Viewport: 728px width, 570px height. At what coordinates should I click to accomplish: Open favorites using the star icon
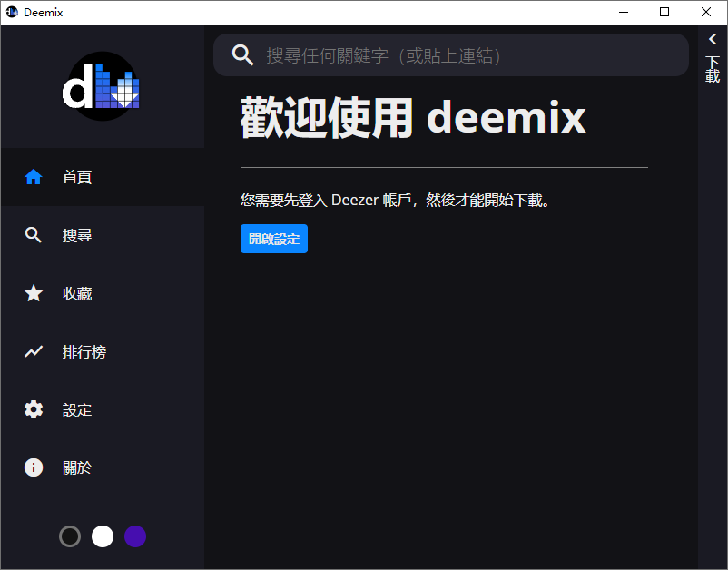click(34, 293)
